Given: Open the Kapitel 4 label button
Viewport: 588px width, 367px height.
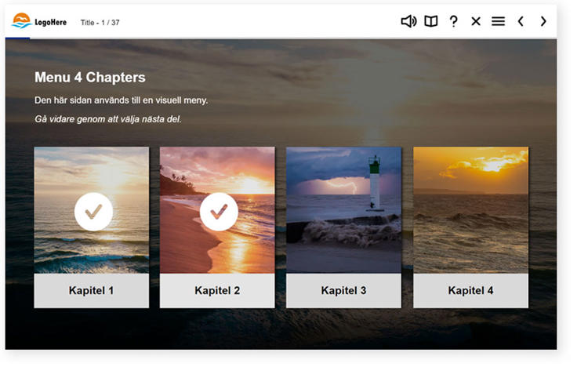Looking at the screenshot, I should pyautogui.click(x=470, y=291).
